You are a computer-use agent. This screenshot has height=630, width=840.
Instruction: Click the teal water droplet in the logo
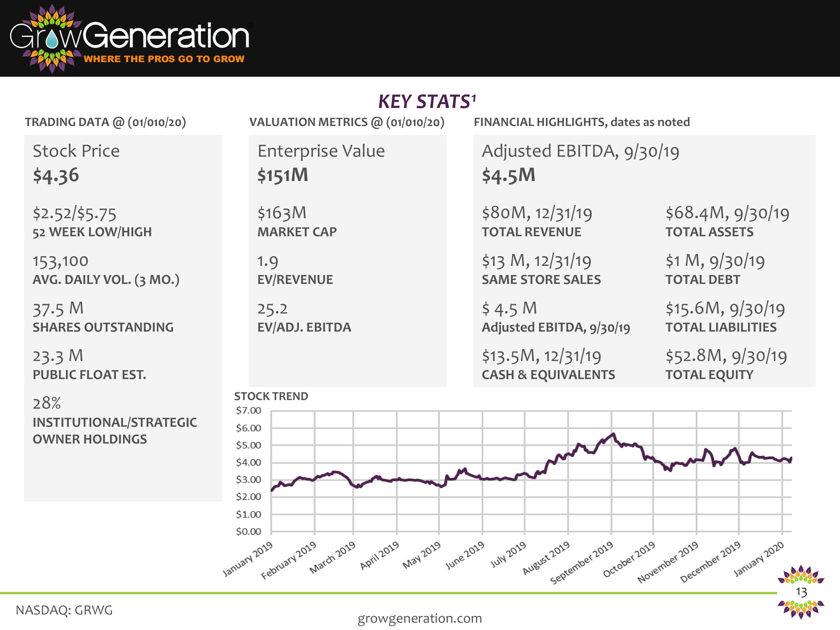(x=52, y=40)
